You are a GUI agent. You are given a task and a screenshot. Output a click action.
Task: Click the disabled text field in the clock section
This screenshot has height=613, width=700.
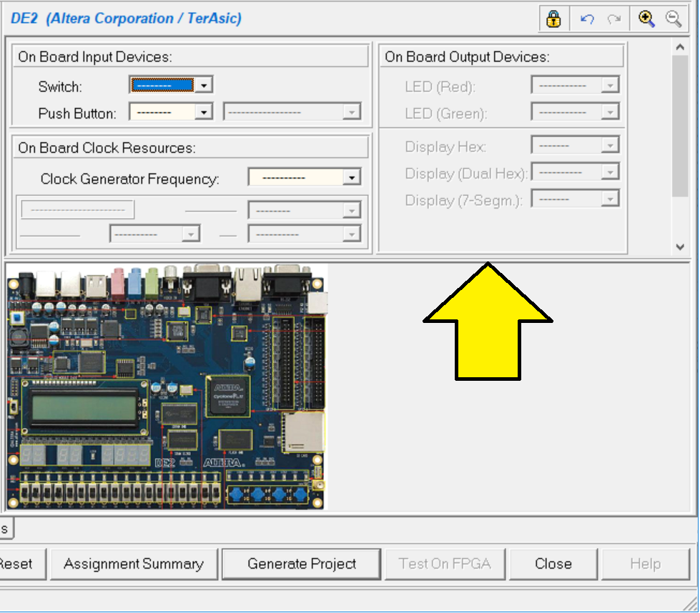pyautogui.click(x=78, y=209)
